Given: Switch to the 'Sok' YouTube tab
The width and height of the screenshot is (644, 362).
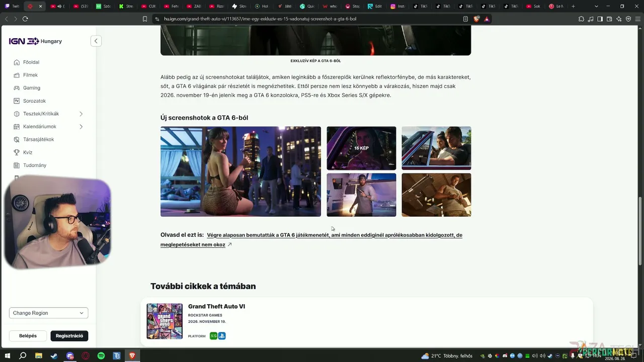Looking at the screenshot, I should click(534, 6).
